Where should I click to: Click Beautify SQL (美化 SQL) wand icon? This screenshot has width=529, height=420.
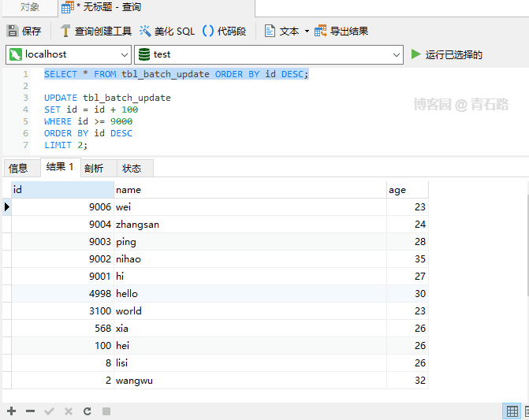[145, 31]
